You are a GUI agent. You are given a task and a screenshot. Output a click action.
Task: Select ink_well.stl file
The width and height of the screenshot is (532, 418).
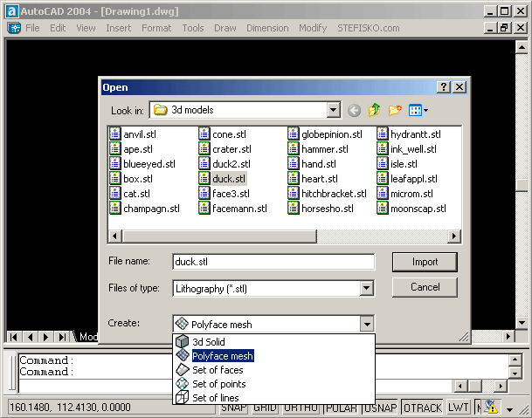click(406, 149)
